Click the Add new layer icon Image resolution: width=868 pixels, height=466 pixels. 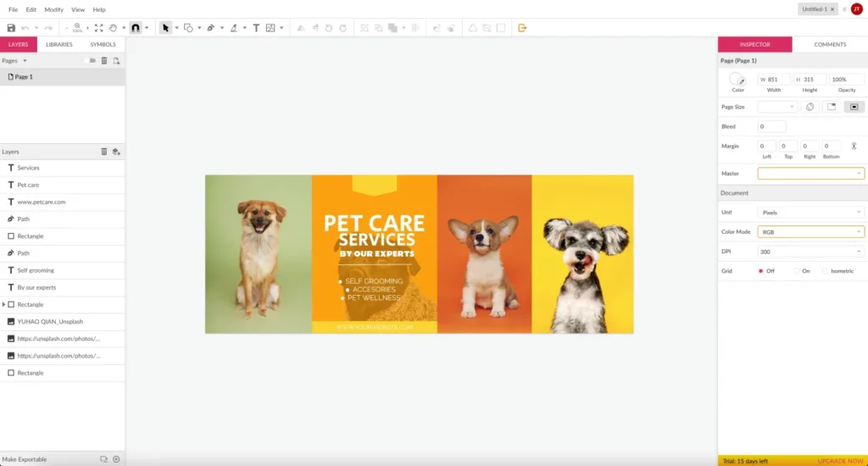point(116,151)
